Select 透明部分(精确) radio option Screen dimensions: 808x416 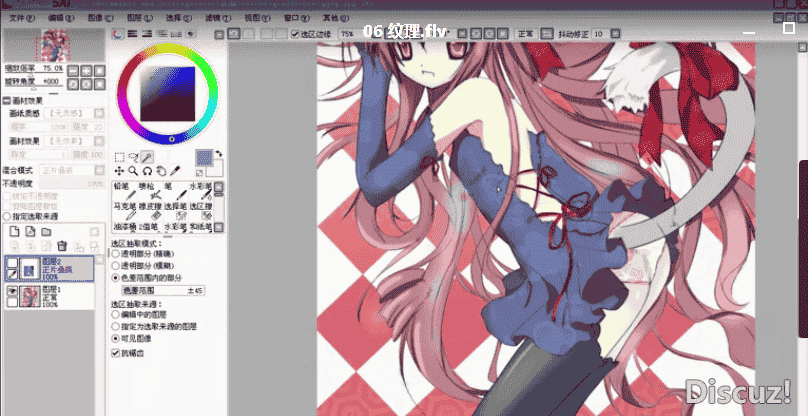pos(115,254)
